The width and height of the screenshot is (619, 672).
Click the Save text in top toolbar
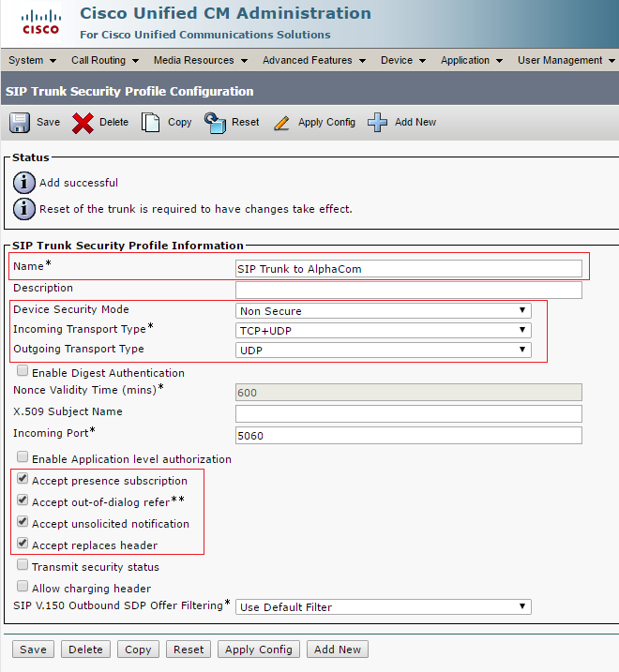(48, 122)
